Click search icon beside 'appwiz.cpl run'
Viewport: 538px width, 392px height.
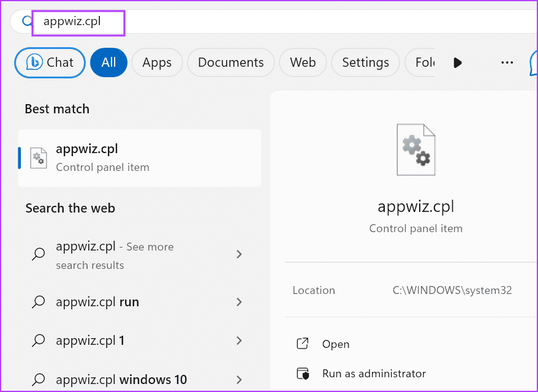click(39, 302)
